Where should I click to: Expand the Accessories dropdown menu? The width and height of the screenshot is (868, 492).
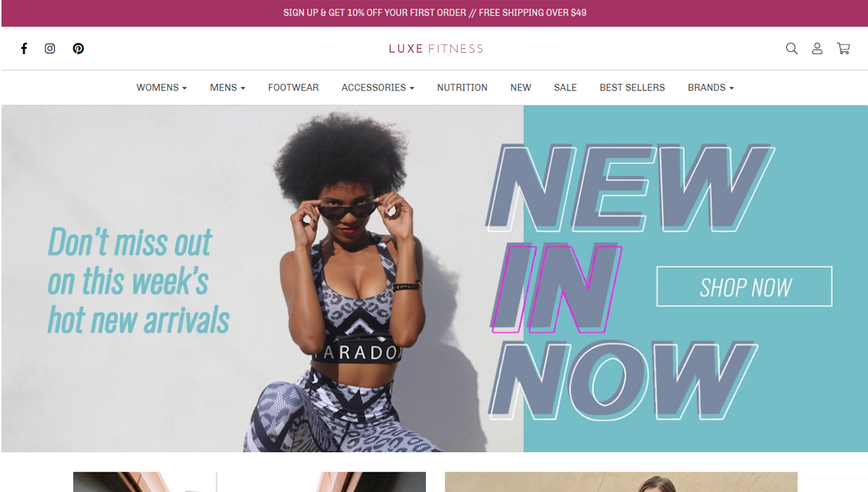click(378, 88)
